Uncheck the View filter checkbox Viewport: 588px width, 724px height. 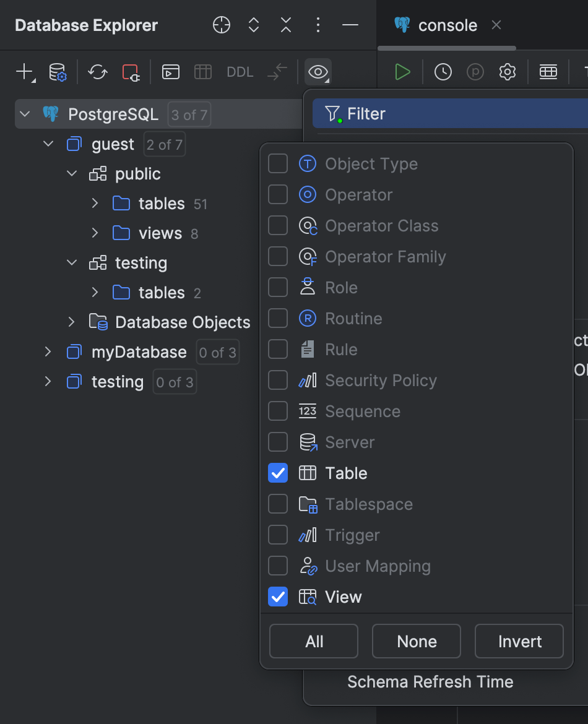pyautogui.click(x=278, y=597)
